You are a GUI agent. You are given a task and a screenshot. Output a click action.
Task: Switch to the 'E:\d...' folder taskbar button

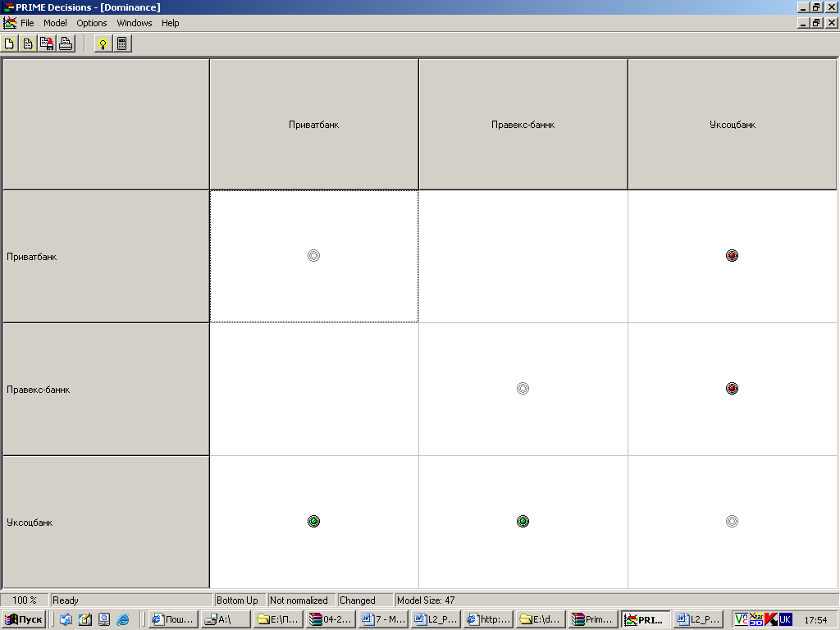(541, 619)
